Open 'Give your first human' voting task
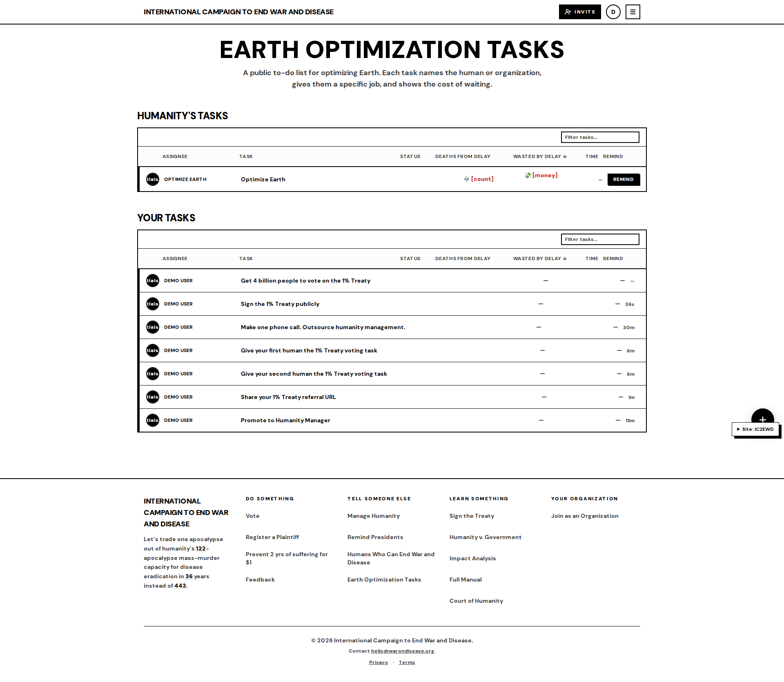Viewport: 784px width, 682px height. pyautogui.click(x=309, y=350)
